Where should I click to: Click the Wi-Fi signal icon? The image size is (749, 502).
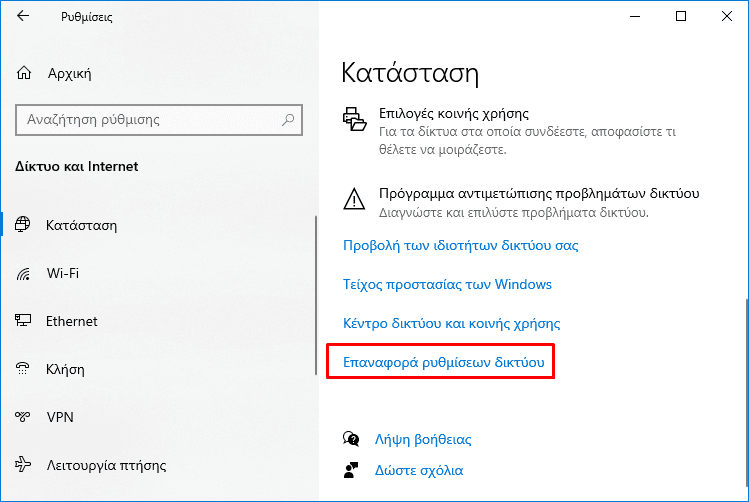[x=24, y=273]
